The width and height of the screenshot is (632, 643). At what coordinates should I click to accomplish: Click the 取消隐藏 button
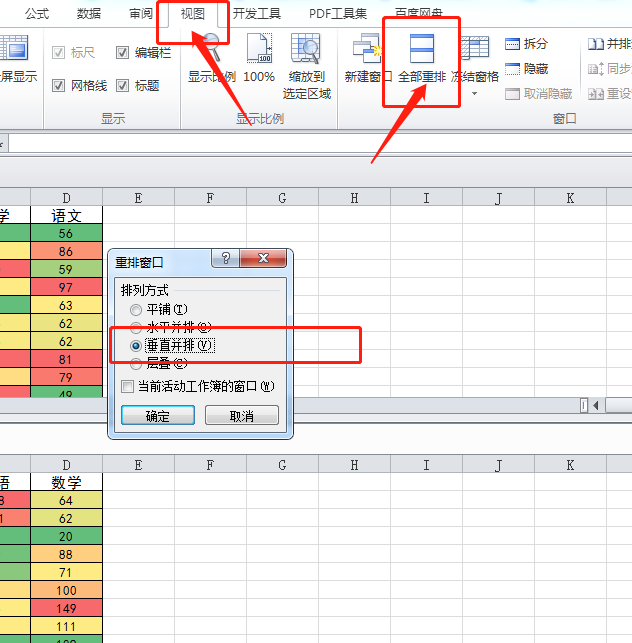(538, 94)
